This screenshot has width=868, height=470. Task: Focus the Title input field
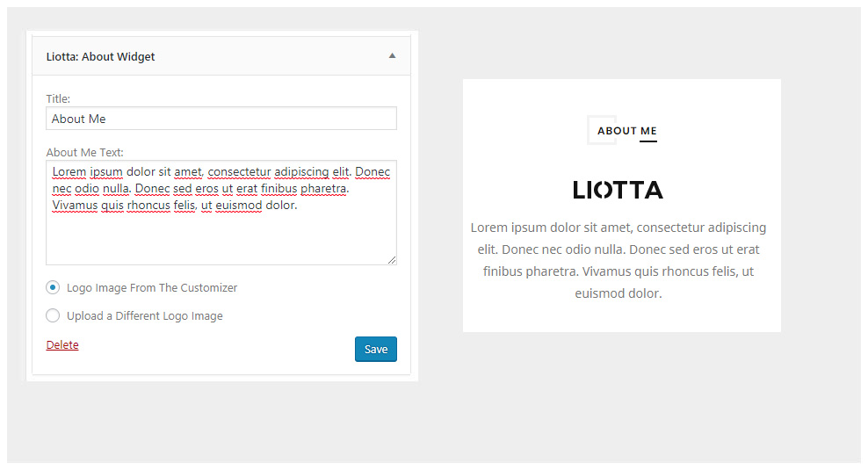coord(221,119)
